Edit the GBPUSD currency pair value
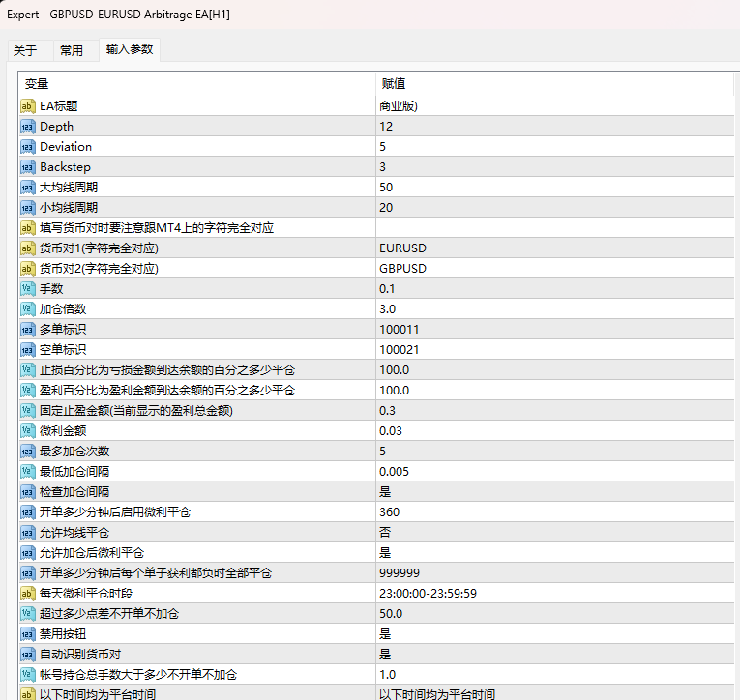The width and height of the screenshot is (740, 700). click(x=555, y=269)
